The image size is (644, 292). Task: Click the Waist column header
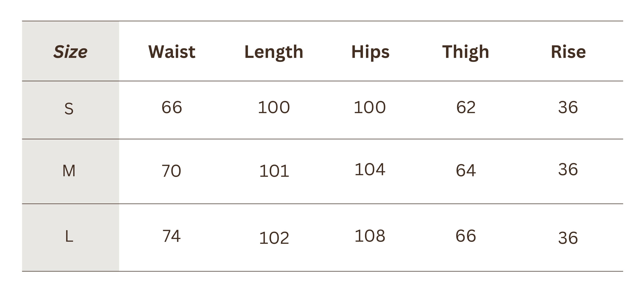coord(172,52)
